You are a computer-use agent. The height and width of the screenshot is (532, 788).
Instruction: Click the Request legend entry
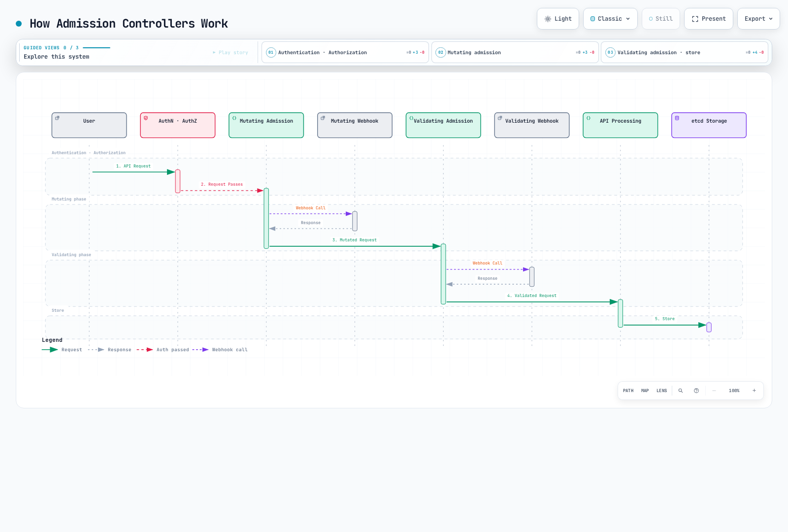(x=62, y=350)
